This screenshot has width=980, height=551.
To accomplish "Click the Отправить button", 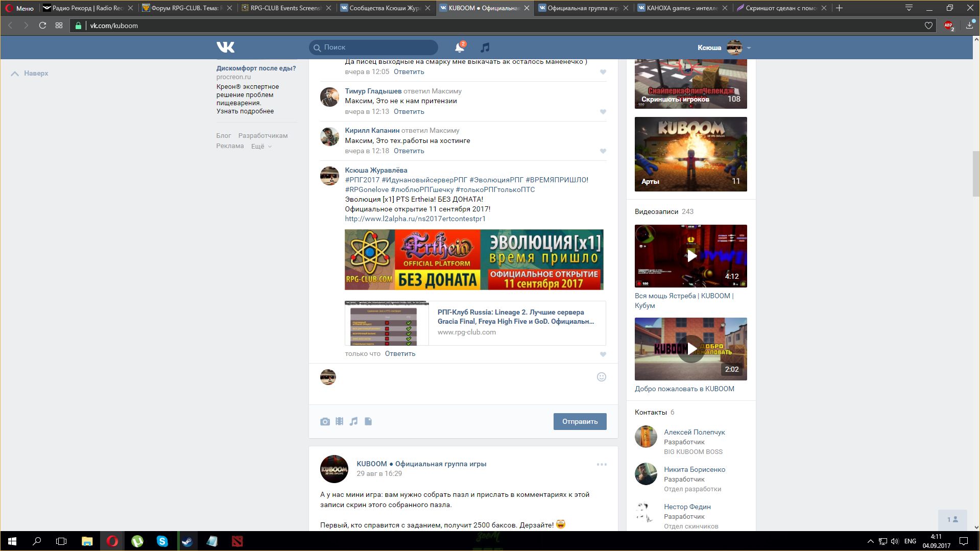I will (x=580, y=421).
